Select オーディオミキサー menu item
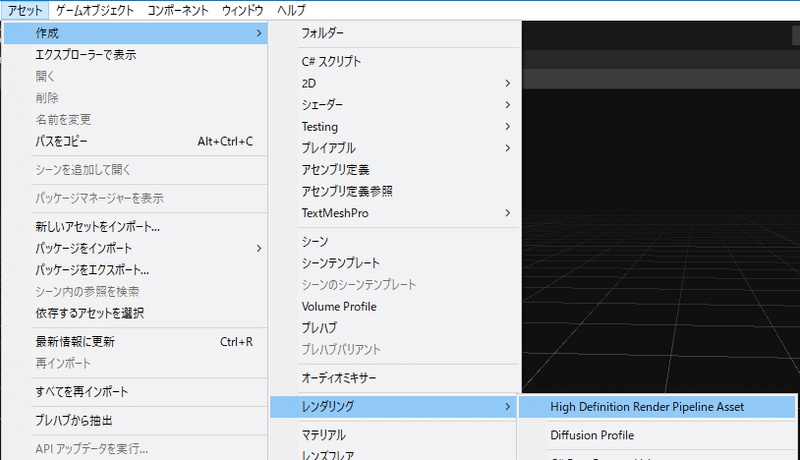The image size is (800, 460). coord(394,378)
